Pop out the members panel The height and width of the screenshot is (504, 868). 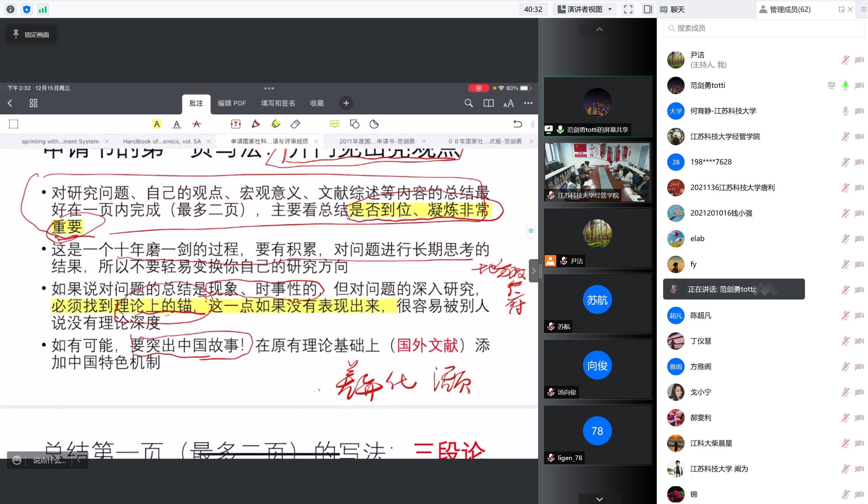pyautogui.click(x=841, y=9)
